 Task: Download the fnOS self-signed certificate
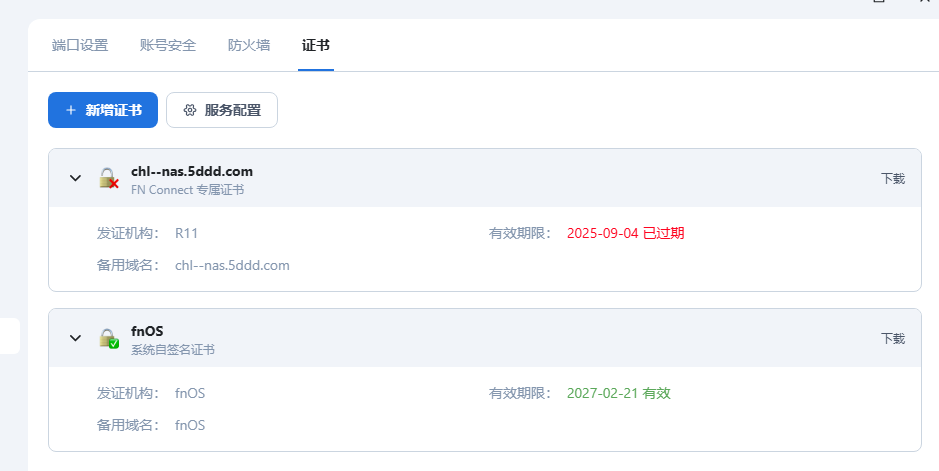892,339
